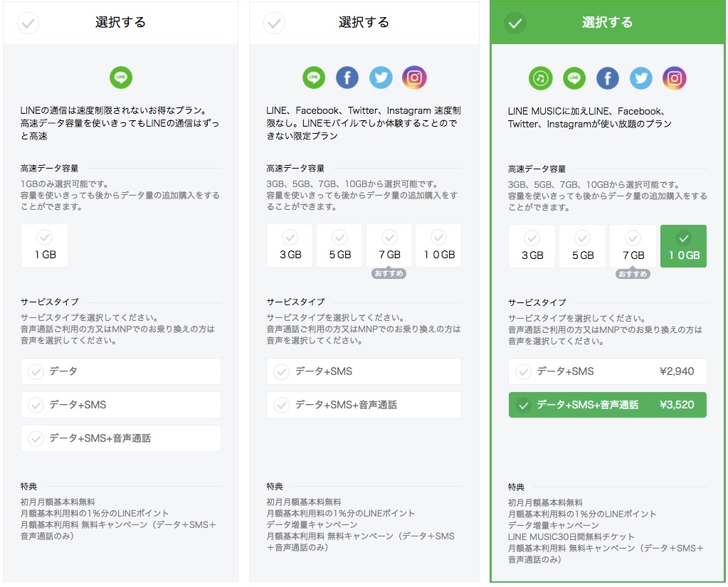Click 'データ増量キャンペーン' in the middle plan
The image size is (728, 587).
[312, 525]
